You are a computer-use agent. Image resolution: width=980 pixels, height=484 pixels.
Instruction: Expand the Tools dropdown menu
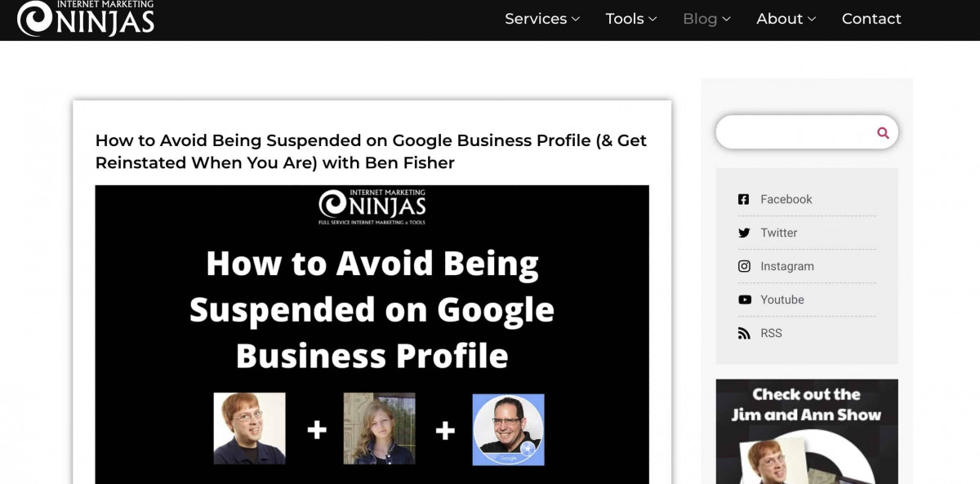[x=630, y=19]
